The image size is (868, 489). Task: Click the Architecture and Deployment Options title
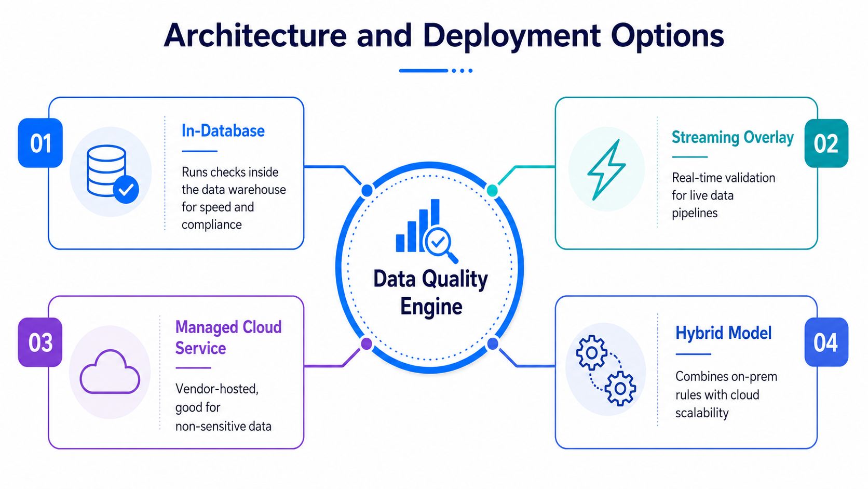(444, 35)
